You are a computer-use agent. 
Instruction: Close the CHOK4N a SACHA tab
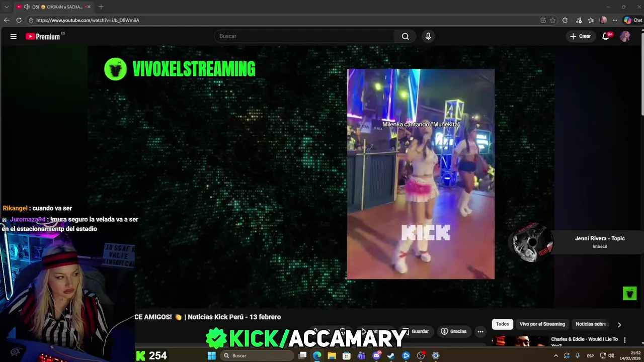tap(89, 7)
